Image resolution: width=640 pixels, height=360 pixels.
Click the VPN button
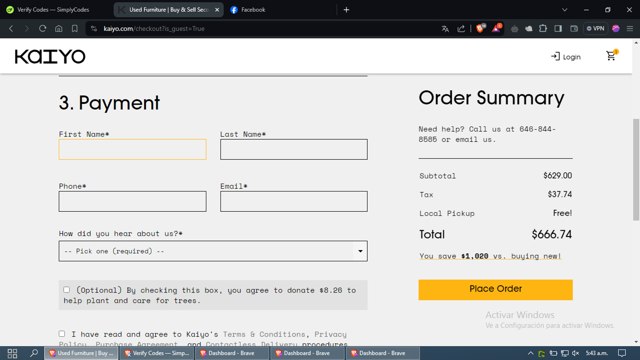click(x=596, y=29)
